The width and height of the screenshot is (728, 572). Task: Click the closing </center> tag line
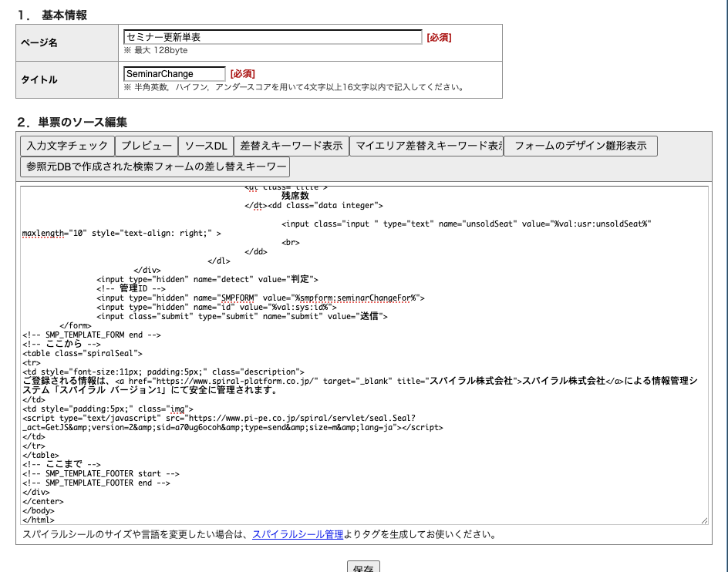point(42,502)
